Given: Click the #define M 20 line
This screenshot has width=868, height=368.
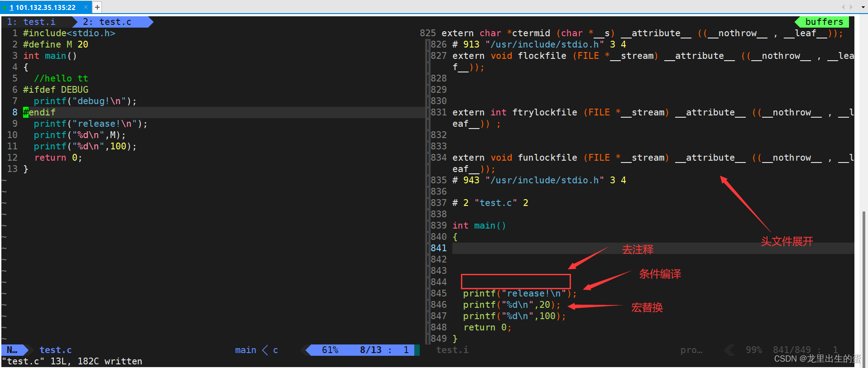Looking at the screenshot, I should point(56,44).
